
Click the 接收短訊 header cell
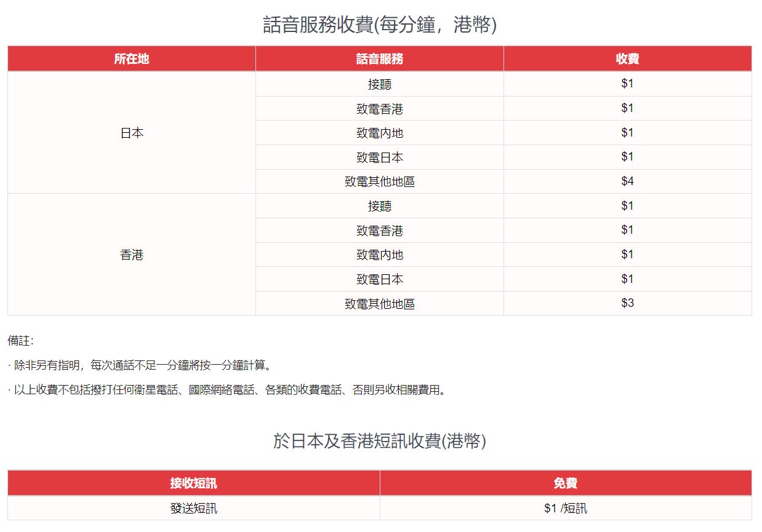[193, 483]
